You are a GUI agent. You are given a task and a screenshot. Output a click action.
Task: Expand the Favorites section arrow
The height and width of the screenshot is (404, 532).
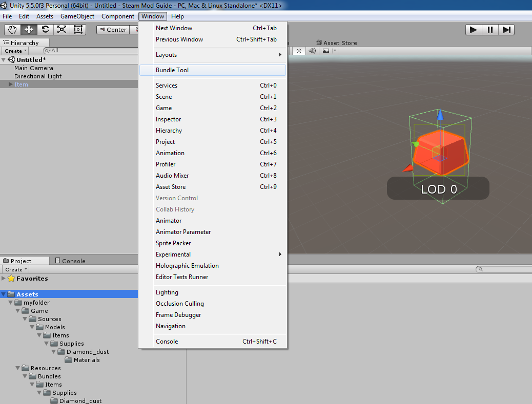4,278
